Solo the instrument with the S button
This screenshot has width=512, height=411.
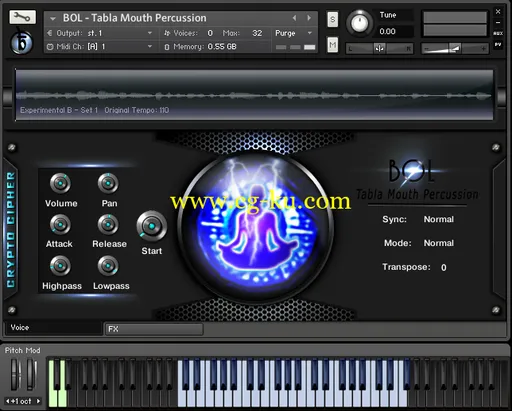click(332, 20)
